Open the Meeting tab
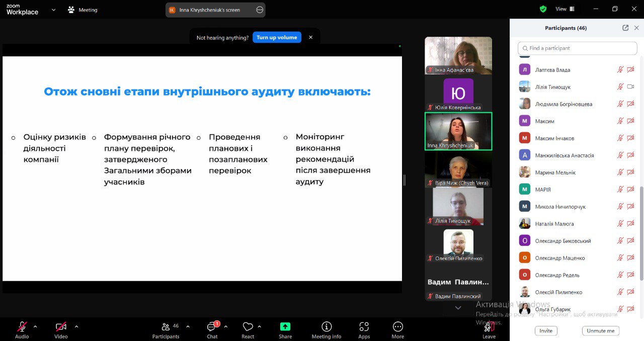Screen dimensions: 644x341 coord(83,10)
